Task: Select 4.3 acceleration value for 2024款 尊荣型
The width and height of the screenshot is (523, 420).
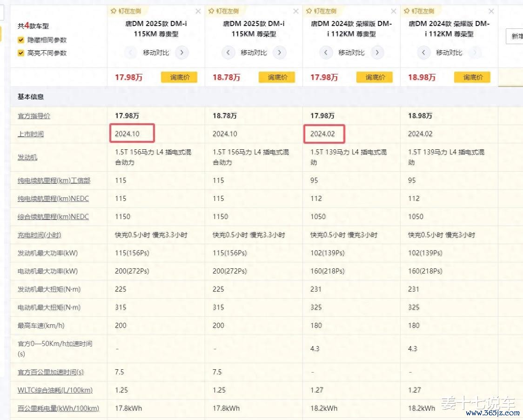Action: click(413, 349)
